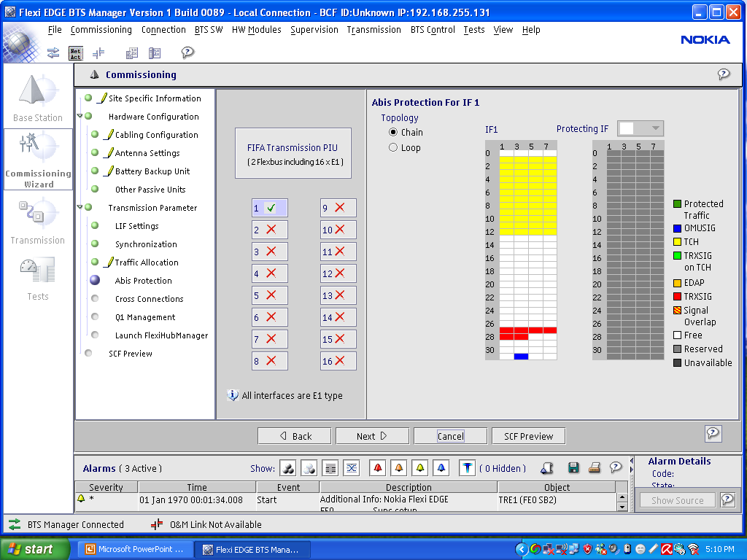Select the Loop topology radio button
747x560 pixels.
point(393,148)
